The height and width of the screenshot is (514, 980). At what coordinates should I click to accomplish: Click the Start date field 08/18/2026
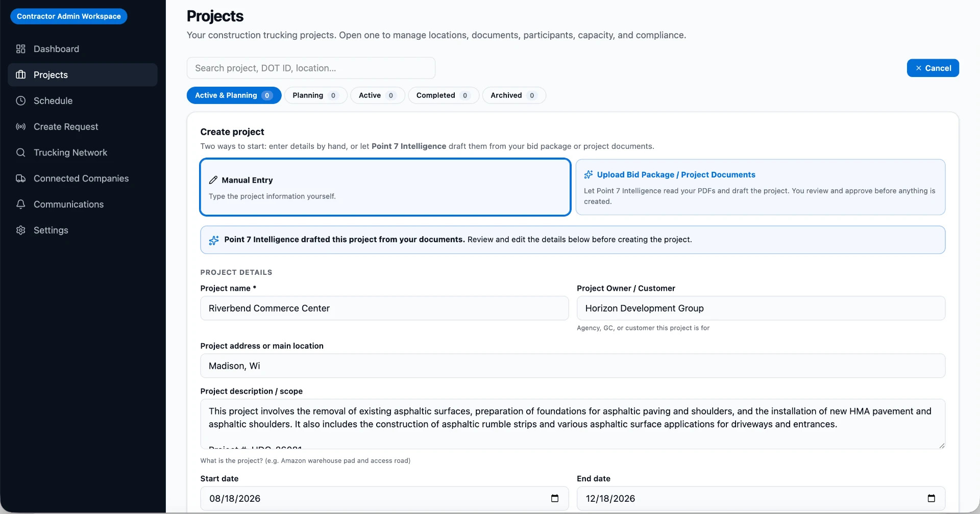[384, 498]
